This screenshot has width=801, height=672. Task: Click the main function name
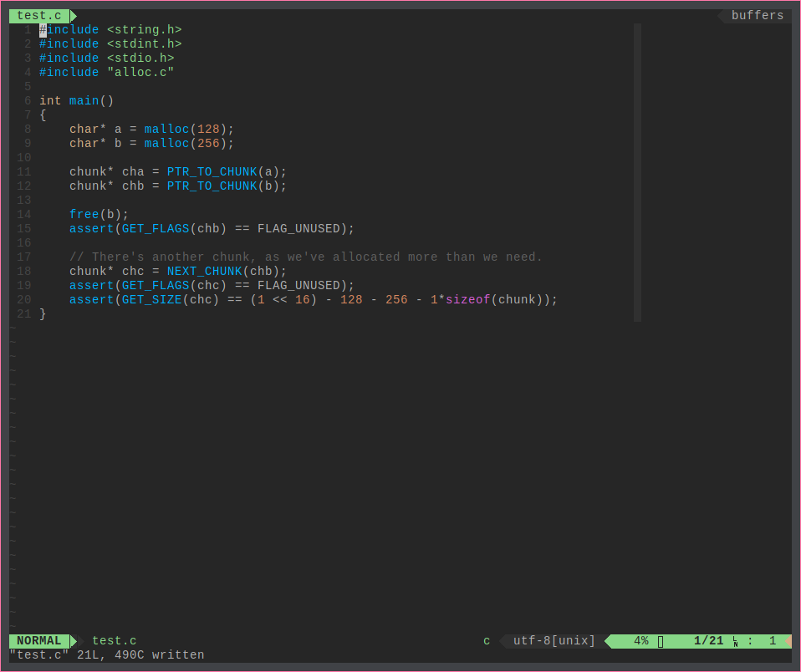tap(84, 101)
